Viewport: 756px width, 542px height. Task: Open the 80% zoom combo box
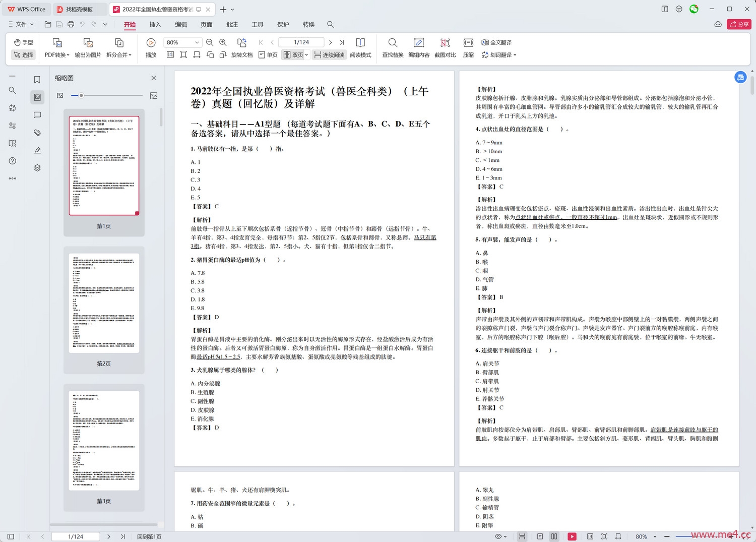(x=183, y=42)
